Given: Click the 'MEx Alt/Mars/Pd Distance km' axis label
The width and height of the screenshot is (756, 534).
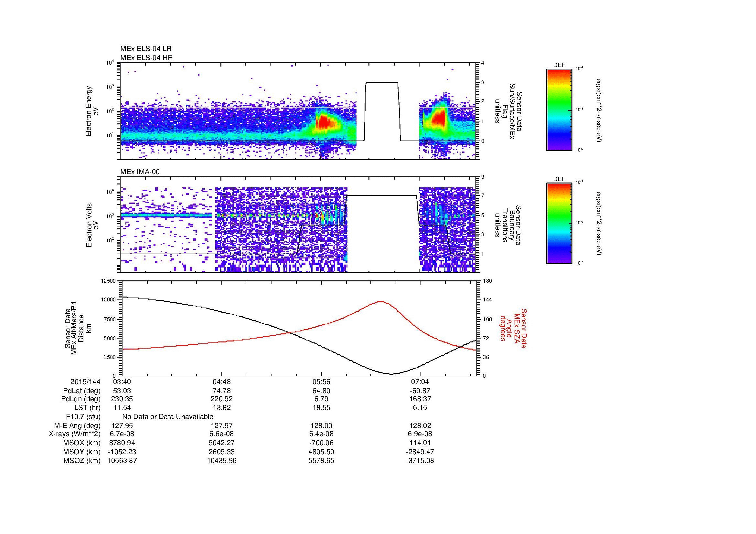Looking at the screenshot, I should point(78,328).
